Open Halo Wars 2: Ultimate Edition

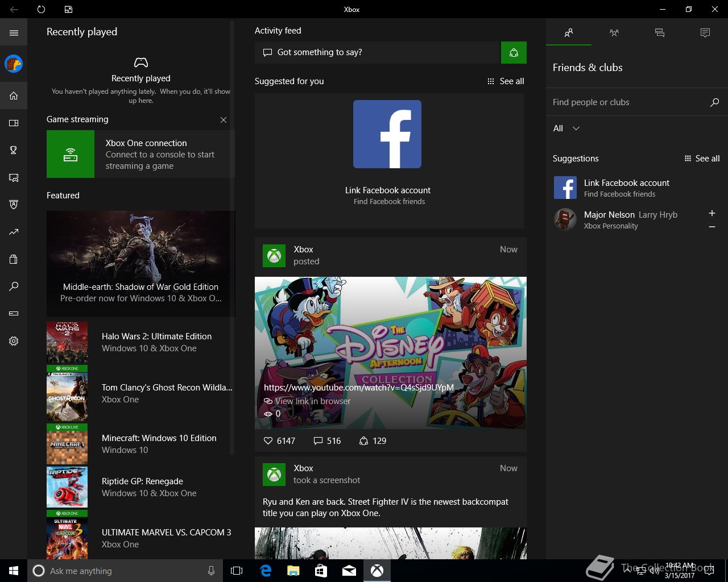click(x=139, y=342)
